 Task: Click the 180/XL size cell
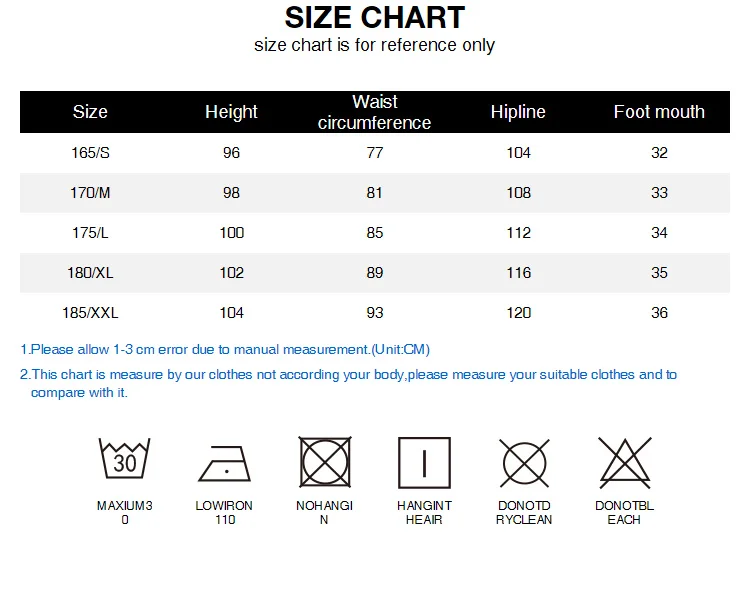click(x=90, y=273)
